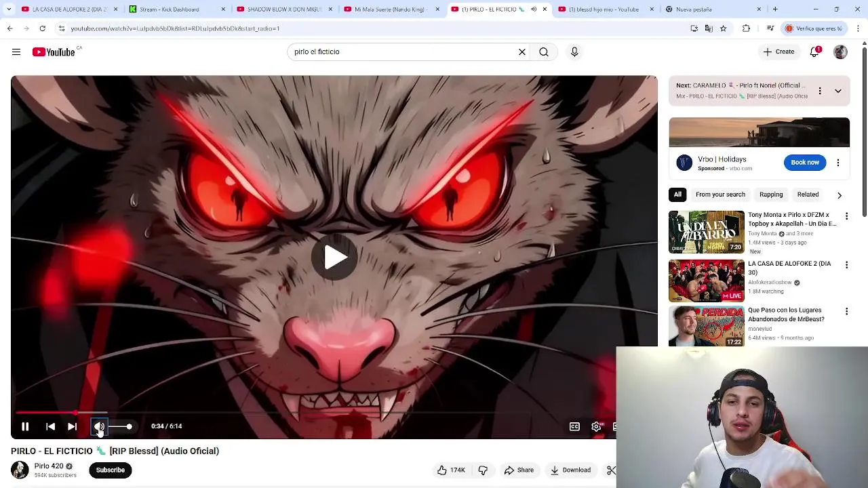Open the Un Dia En El Barrio thumbnail

[707, 232]
